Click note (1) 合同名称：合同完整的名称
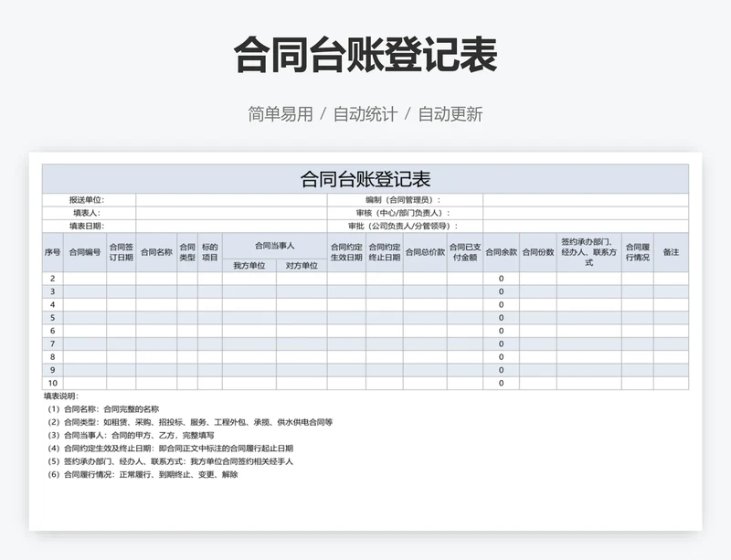731x560 pixels. pos(103,409)
